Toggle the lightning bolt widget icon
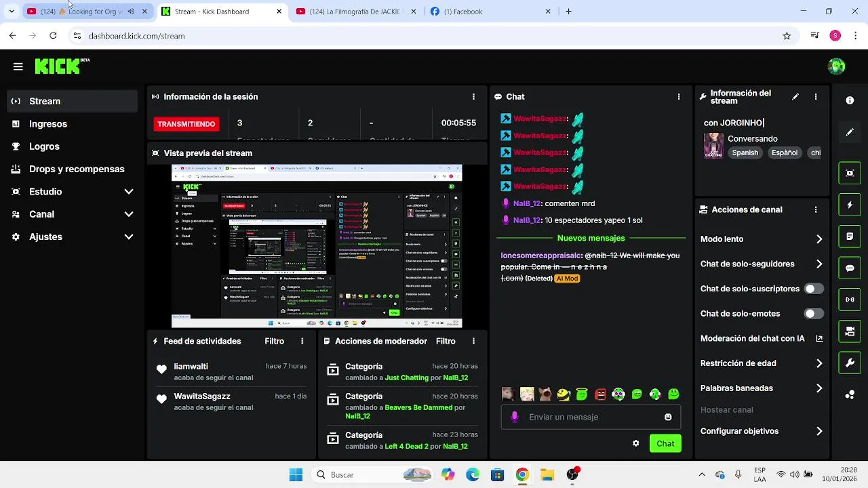The image size is (868, 488). 850,205
